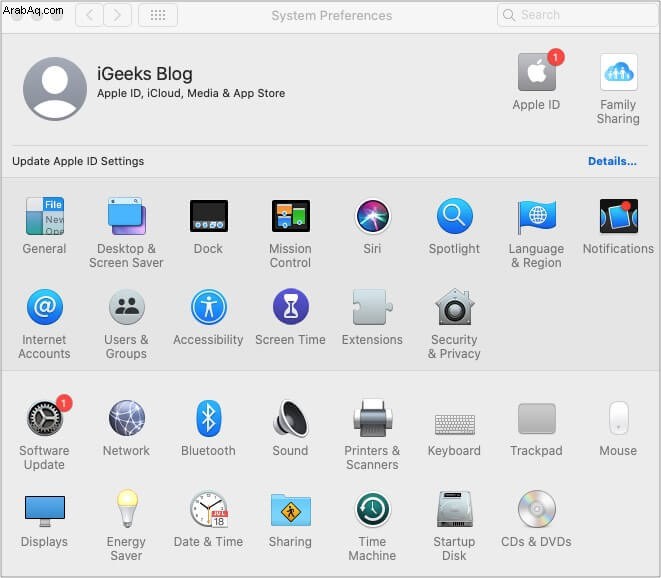The height and width of the screenshot is (578, 661).
Task: Open Software Update preferences
Action: 46,418
